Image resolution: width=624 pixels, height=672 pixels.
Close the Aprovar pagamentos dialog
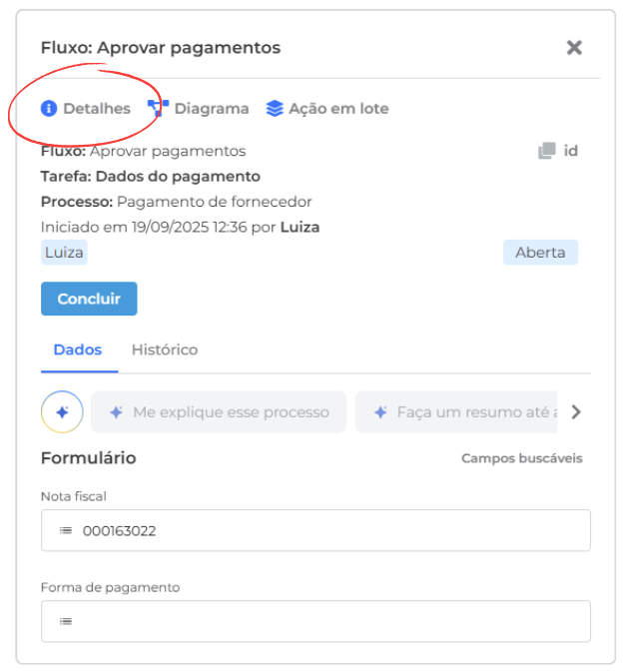click(x=574, y=48)
